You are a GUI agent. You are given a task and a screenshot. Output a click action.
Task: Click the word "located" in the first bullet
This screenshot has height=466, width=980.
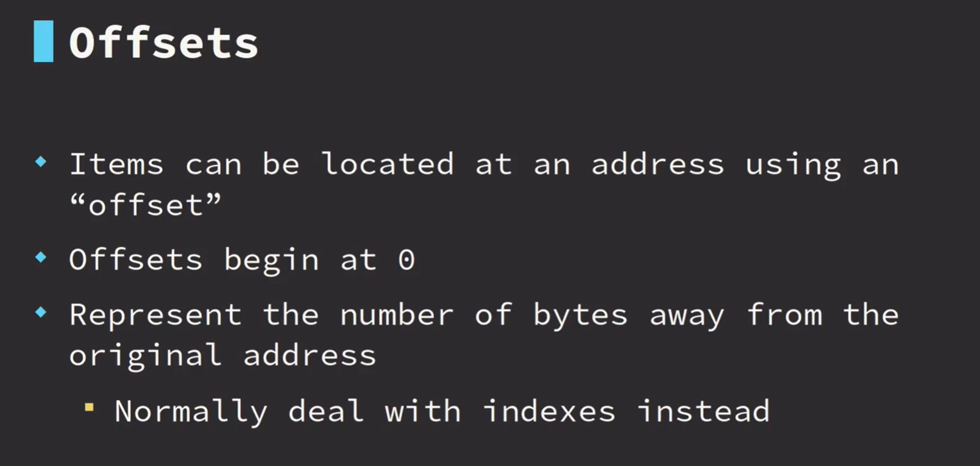[388, 164]
